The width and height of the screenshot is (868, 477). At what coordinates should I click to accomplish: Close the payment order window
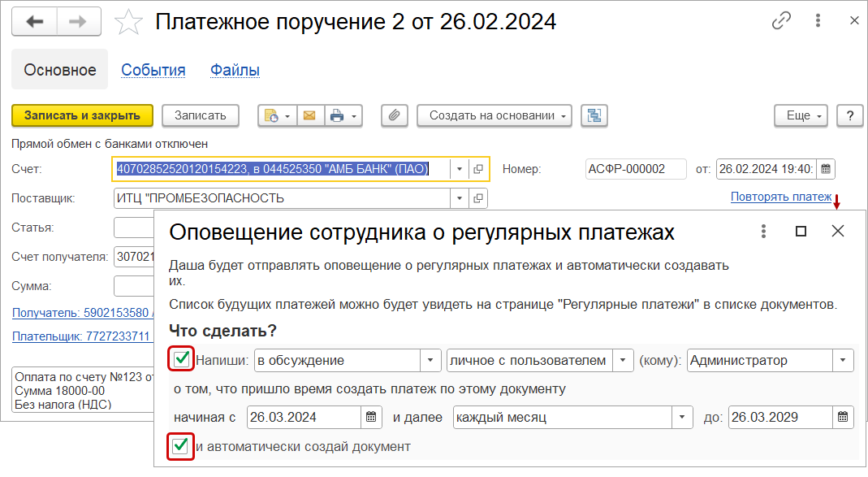click(854, 21)
